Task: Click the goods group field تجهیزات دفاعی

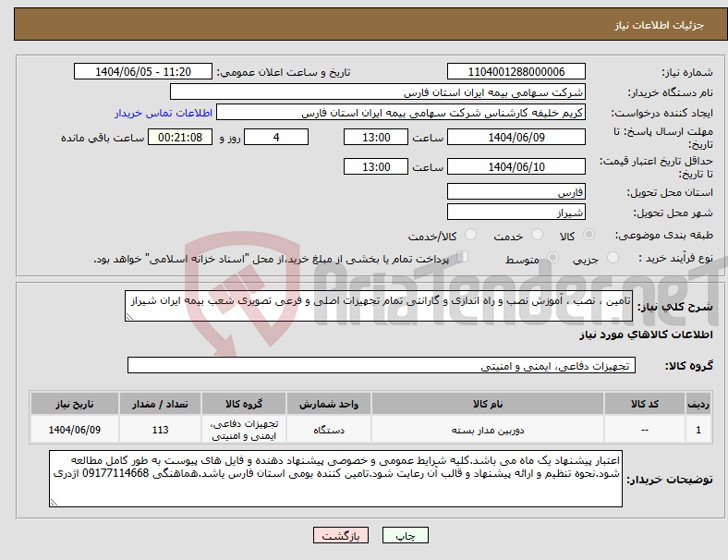Action: [x=382, y=365]
